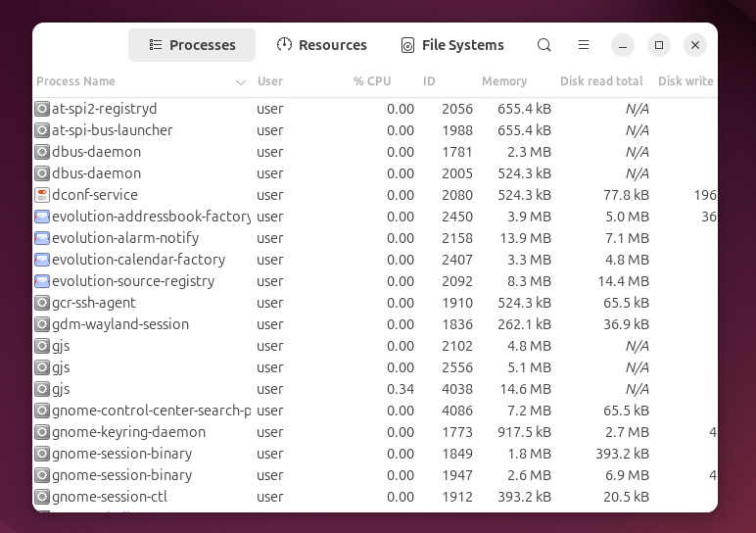Click the 77.8 kB disk read value
This screenshot has height=533, width=756.
[x=627, y=195]
